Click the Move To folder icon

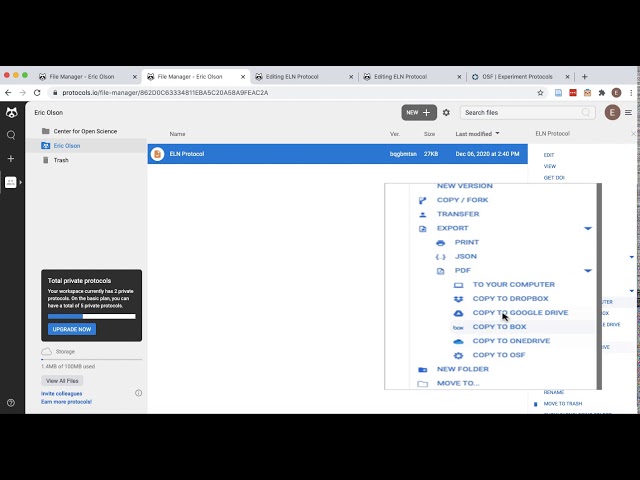pos(422,384)
